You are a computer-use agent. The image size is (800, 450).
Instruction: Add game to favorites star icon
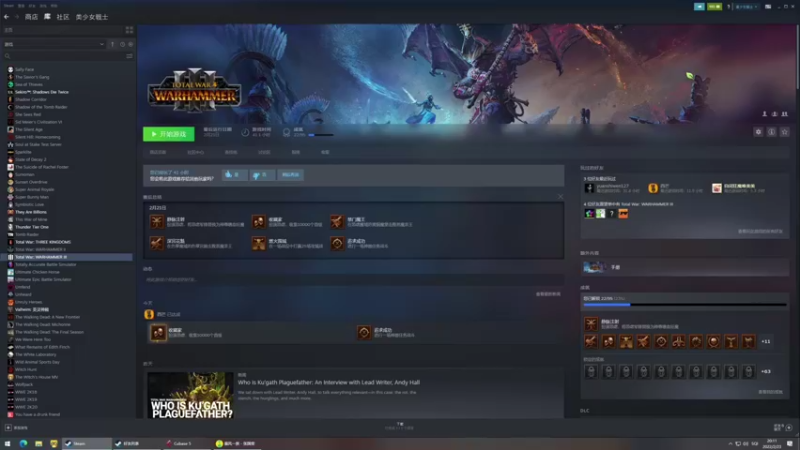pyautogui.click(x=785, y=132)
